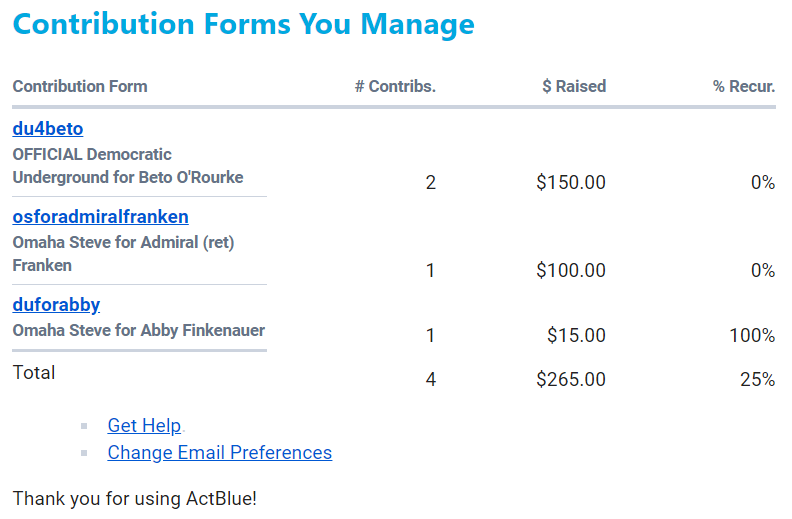Open the duforabby contribution form link
The image size is (792, 519).
tap(56, 305)
